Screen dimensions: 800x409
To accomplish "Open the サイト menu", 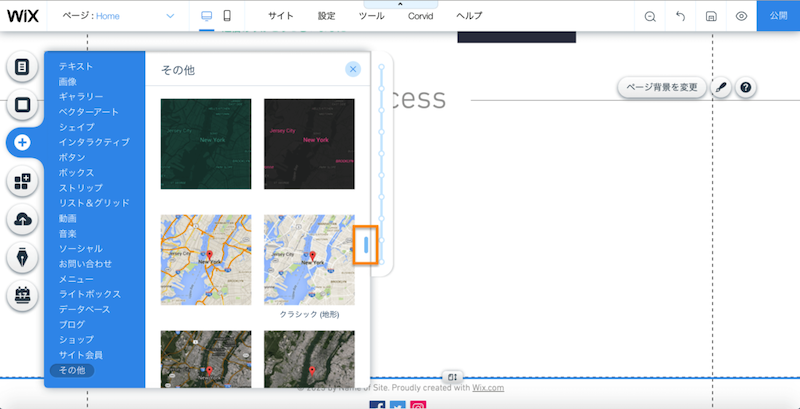I will tap(281, 16).
